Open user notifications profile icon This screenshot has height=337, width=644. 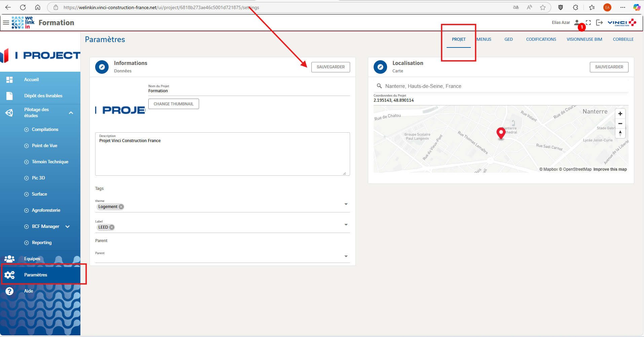click(577, 23)
